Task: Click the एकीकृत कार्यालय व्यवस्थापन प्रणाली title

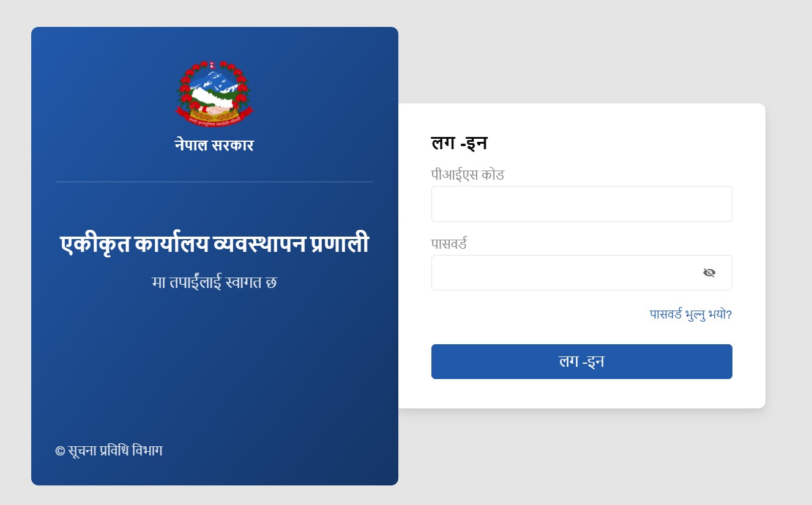Action: coord(214,245)
